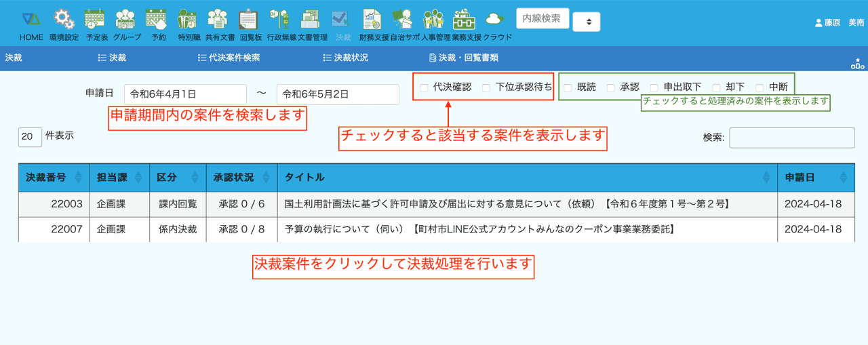Screen dimensions: 868x345
Task: Open the 決裁状況 menu item
Action: pos(346,58)
